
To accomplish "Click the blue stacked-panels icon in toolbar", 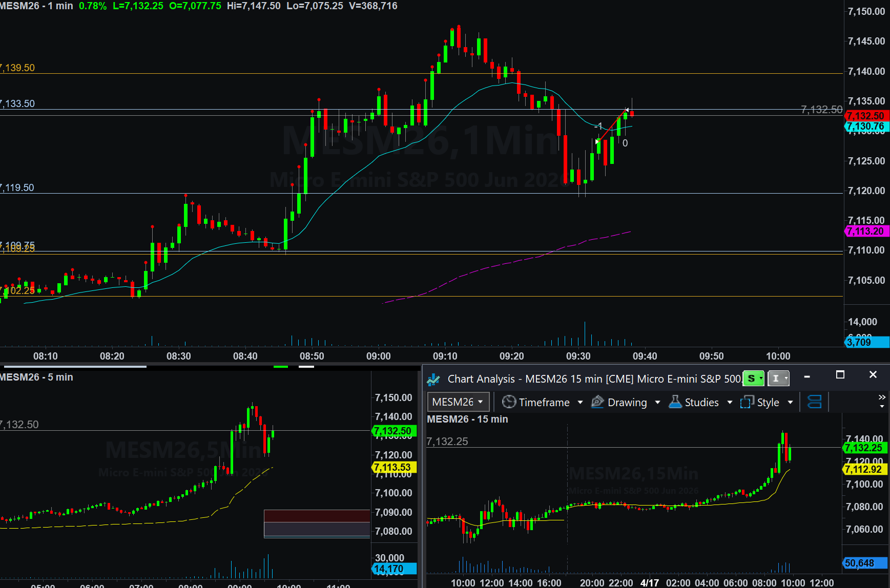I will pyautogui.click(x=814, y=402).
